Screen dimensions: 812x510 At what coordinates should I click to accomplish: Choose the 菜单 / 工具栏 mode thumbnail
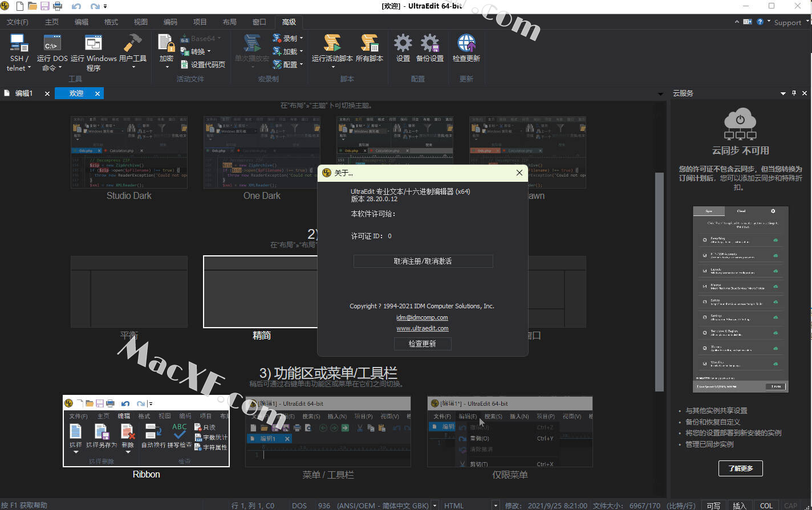328,431
